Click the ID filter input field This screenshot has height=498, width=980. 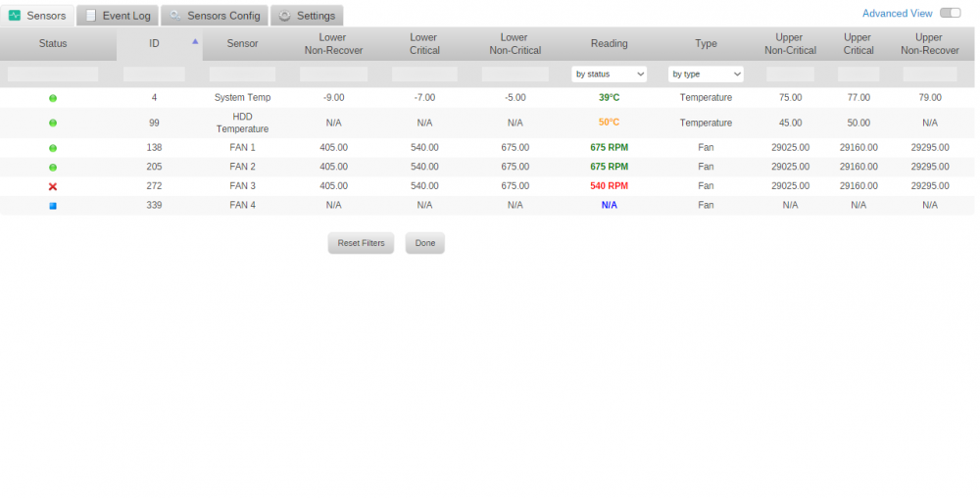pos(155,75)
